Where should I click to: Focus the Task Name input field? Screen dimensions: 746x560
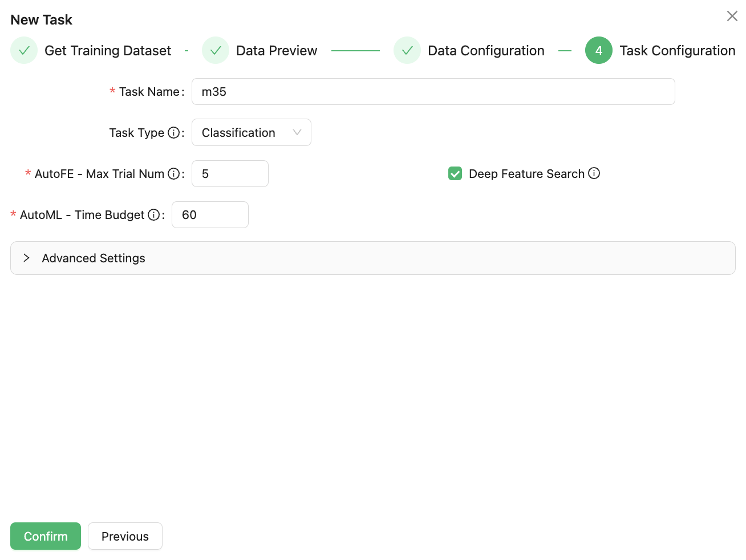[x=433, y=92]
